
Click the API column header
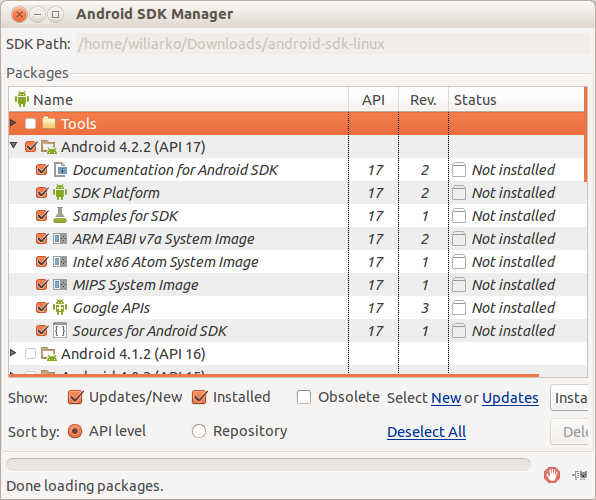pos(373,100)
